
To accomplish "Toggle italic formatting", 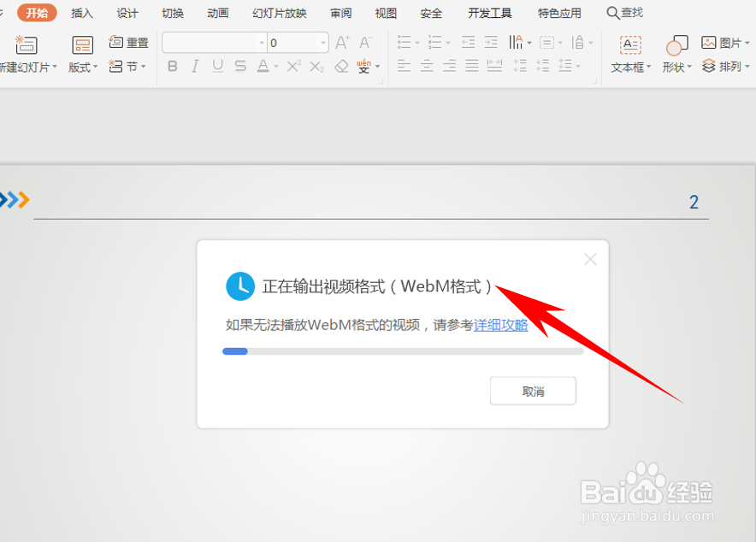I will click(195, 66).
